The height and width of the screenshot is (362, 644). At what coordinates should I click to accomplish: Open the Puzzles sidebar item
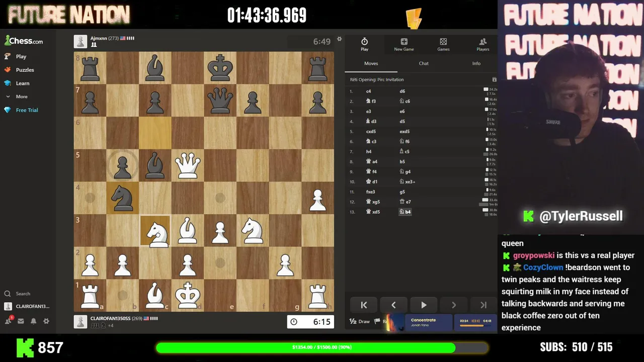25,70
